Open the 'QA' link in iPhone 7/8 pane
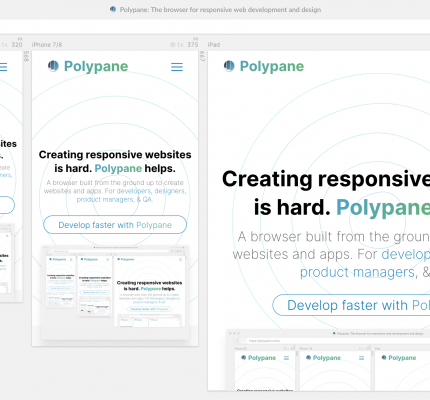 pos(147,199)
